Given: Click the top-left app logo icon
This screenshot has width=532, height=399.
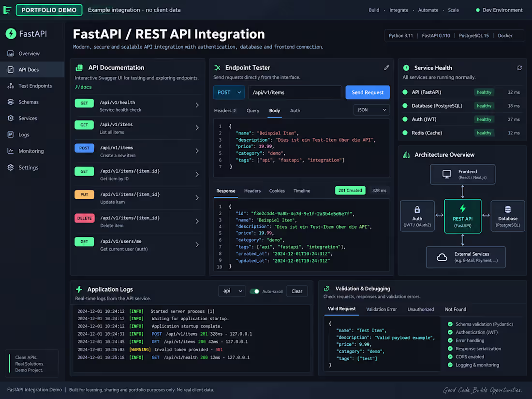Looking at the screenshot, I should click(7, 10).
